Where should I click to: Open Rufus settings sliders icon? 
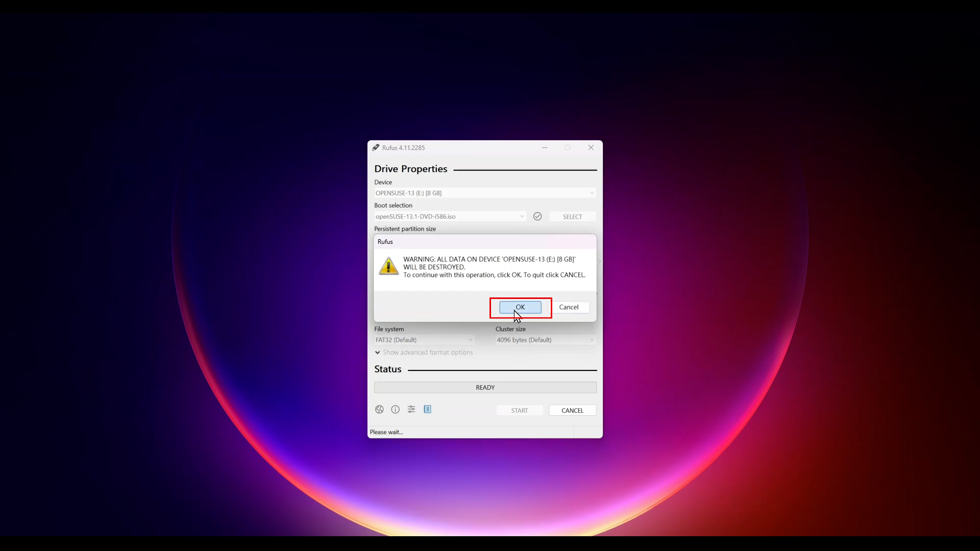tap(411, 409)
